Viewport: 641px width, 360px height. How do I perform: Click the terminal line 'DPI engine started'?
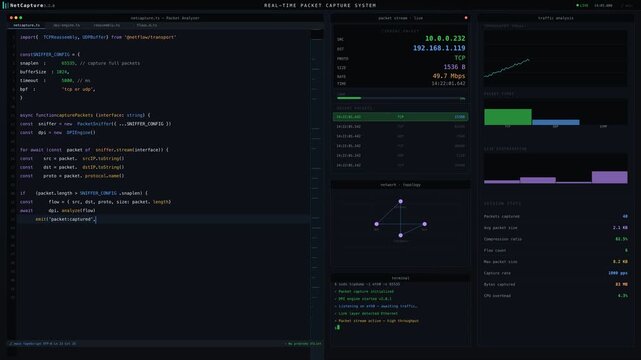tap(363, 299)
